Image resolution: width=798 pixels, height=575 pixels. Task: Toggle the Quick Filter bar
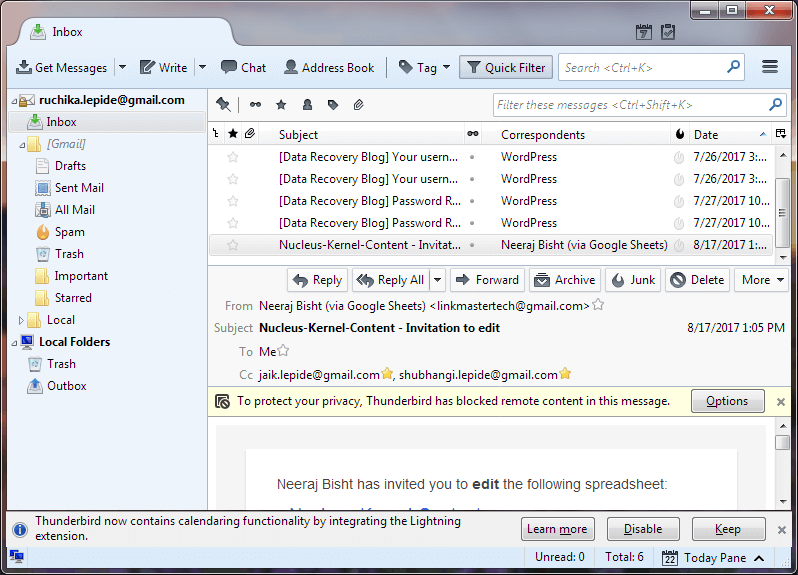506,67
